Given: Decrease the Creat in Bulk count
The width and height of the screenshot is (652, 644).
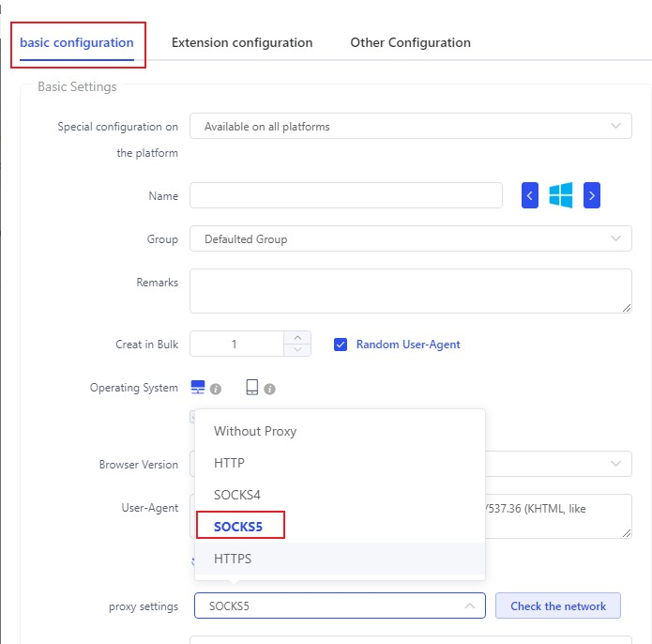Looking at the screenshot, I should (297, 350).
